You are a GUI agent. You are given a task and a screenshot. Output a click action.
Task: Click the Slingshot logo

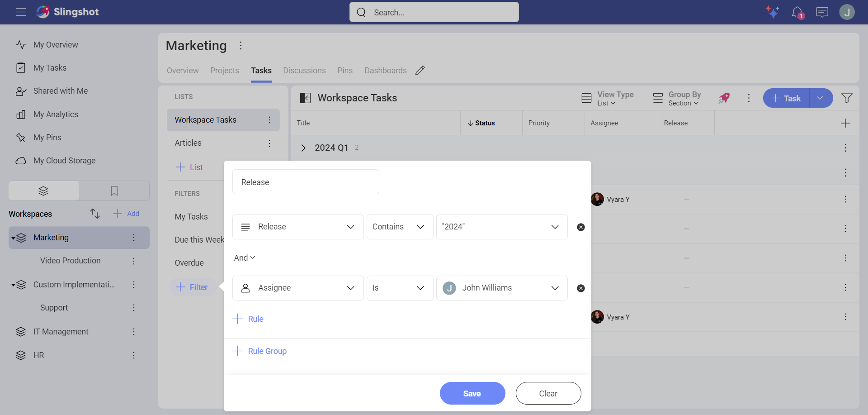tap(67, 12)
